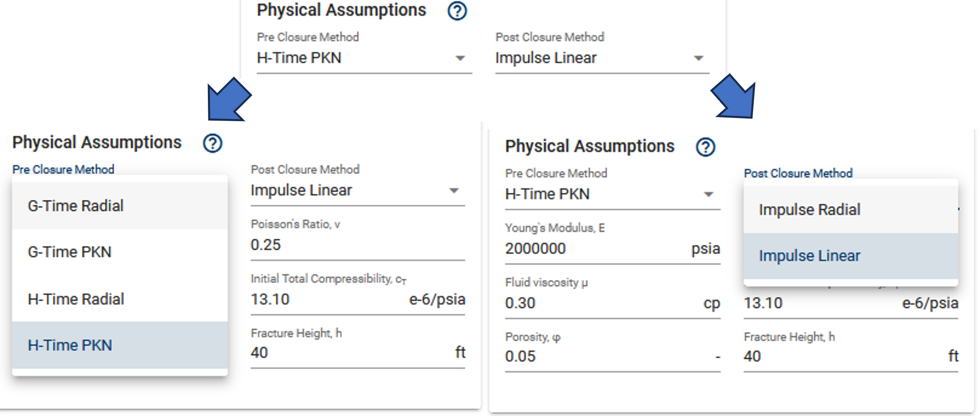Edit Fracture Height field in right panel

(851, 356)
